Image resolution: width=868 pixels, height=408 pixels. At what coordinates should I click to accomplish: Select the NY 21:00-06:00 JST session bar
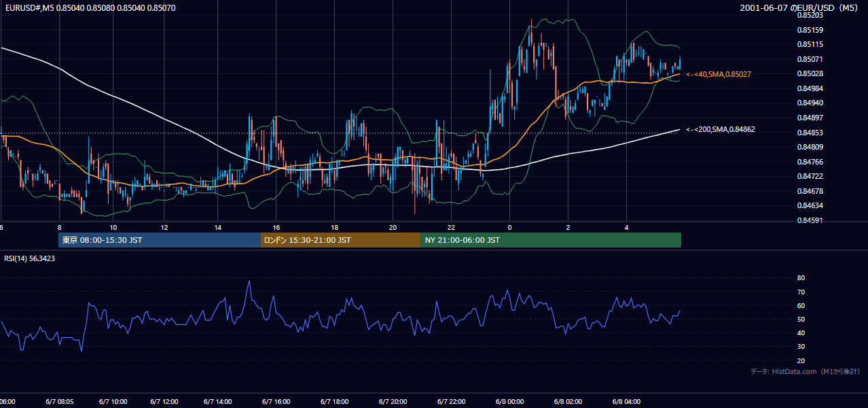pos(551,240)
